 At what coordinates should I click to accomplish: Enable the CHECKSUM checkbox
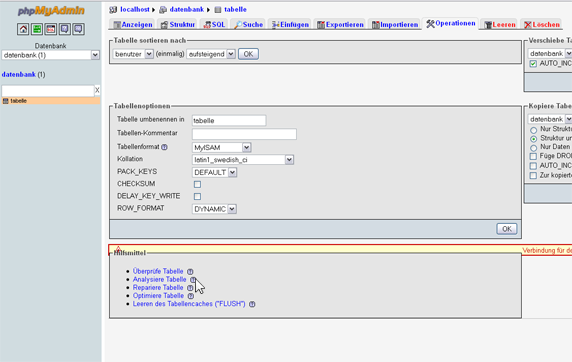[x=197, y=184]
